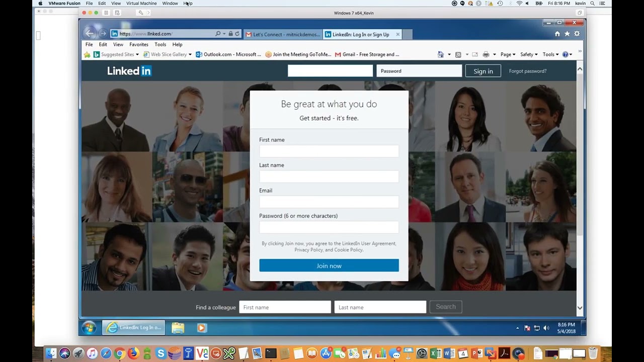The height and width of the screenshot is (362, 644).
Task: Open Windows Explorer folder in taskbar
Action: tap(178, 328)
